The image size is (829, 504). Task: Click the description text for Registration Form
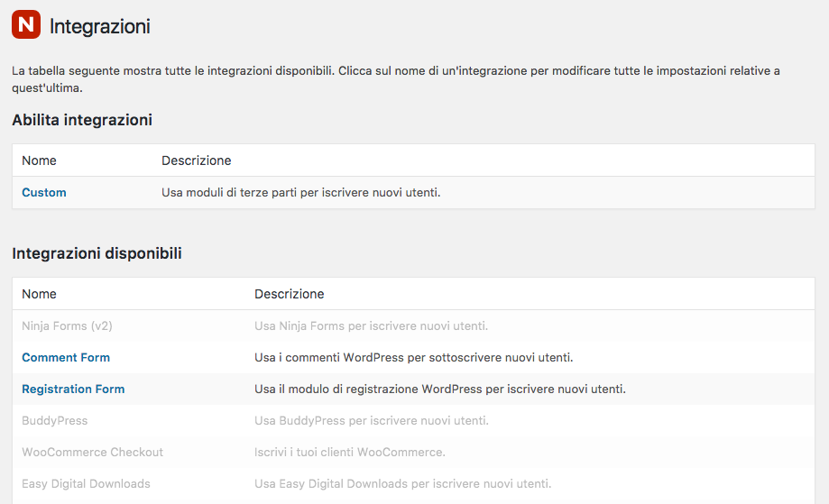click(440, 389)
